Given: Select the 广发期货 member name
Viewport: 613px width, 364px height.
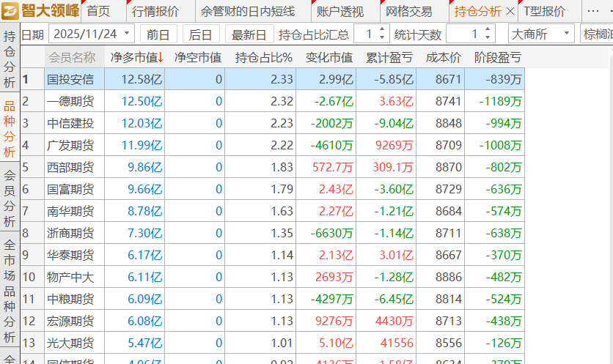Looking at the screenshot, I should coord(70,145).
